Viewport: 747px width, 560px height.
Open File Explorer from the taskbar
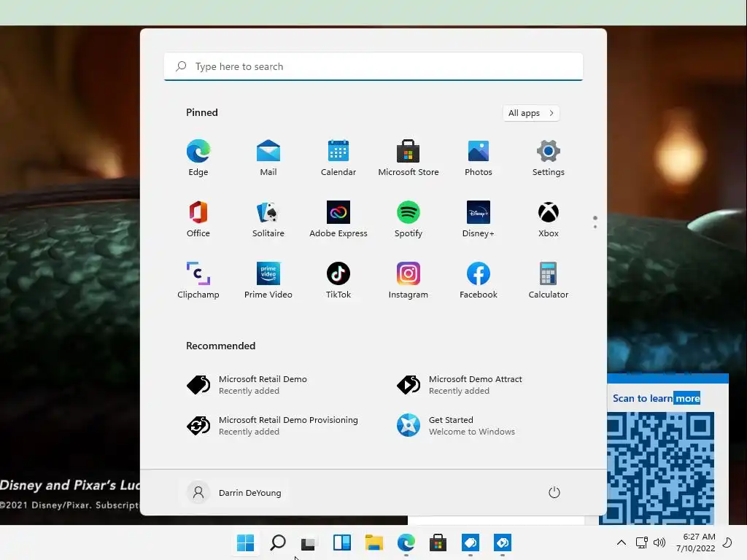(374, 542)
